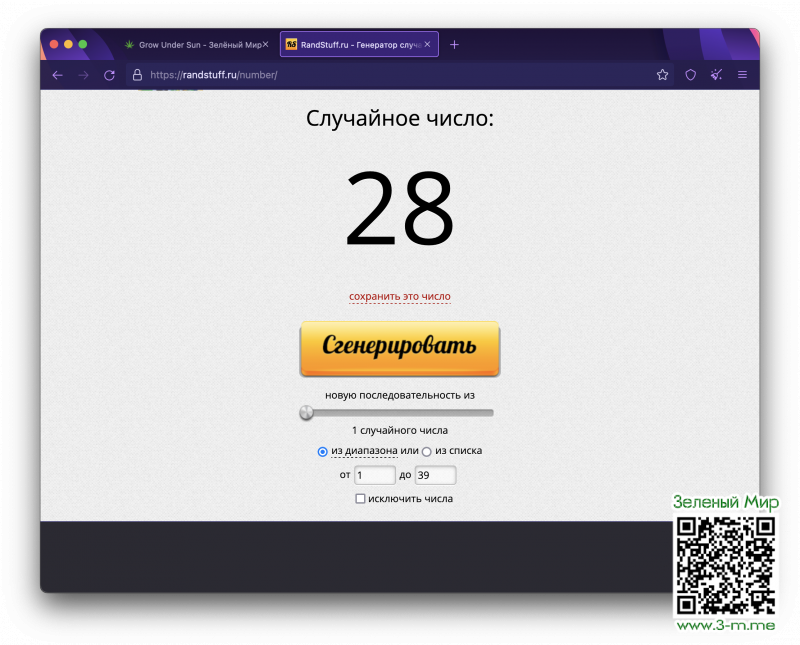
Task: Reload the page with the refresh icon
Action: click(x=110, y=75)
